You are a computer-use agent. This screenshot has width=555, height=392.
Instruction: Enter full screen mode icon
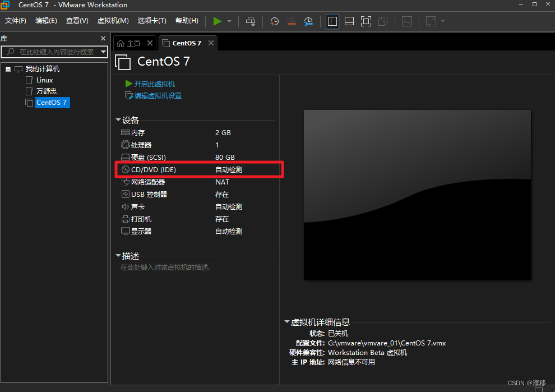click(366, 21)
